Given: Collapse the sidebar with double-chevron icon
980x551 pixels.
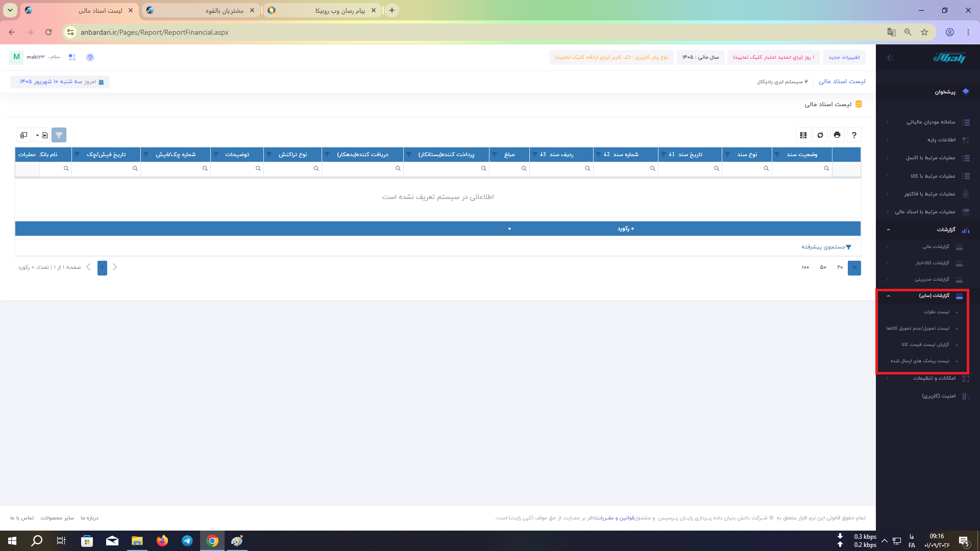Looking at the screenshot, I should click(890, 58).
